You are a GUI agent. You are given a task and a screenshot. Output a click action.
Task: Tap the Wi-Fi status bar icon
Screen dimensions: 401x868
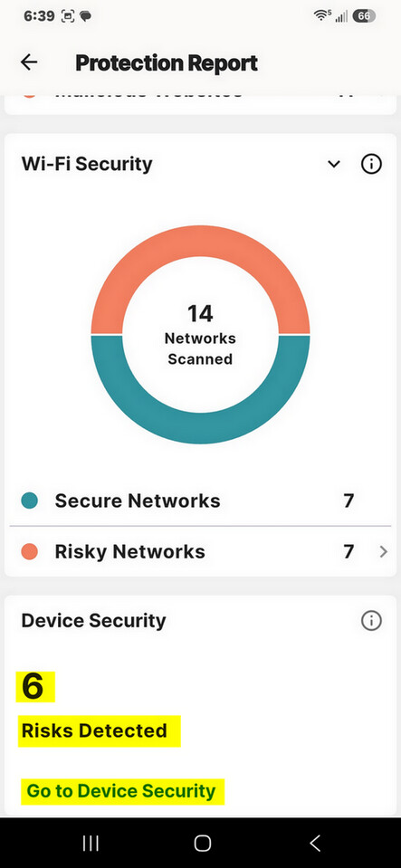click(x=322, y=16)
